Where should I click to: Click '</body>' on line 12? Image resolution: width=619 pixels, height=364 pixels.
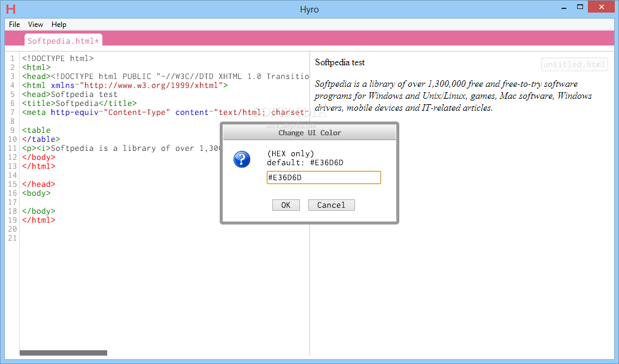click(39, 157)
